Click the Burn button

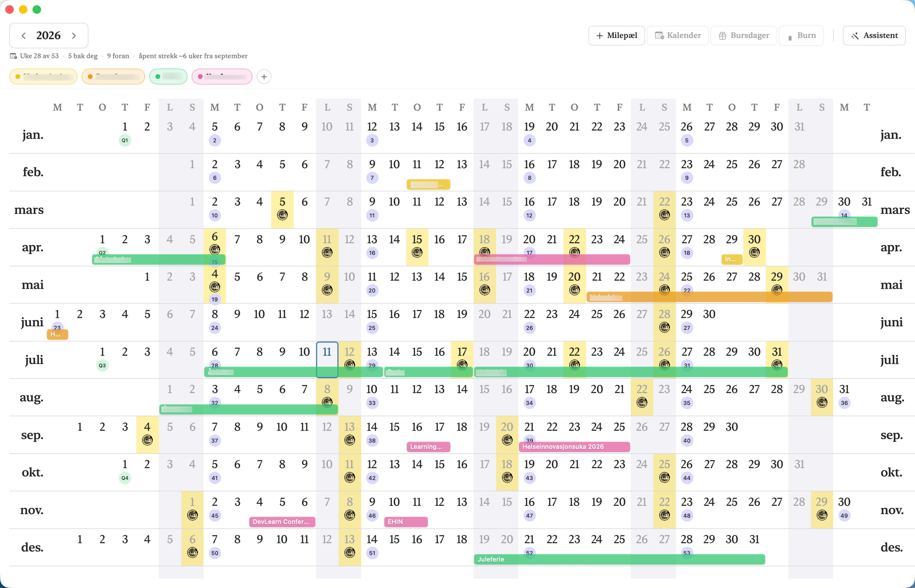coord(802,36)
